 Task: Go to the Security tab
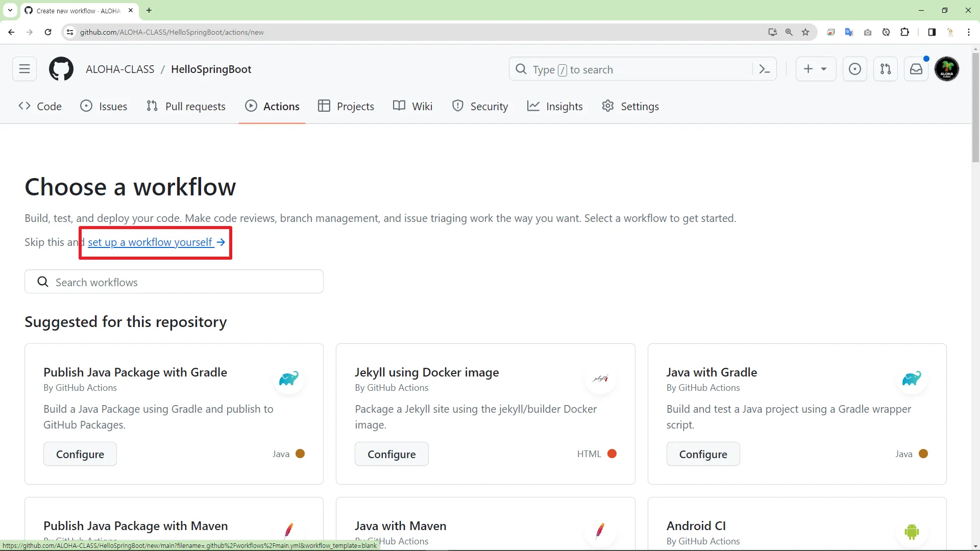click(x=480, y=106)
